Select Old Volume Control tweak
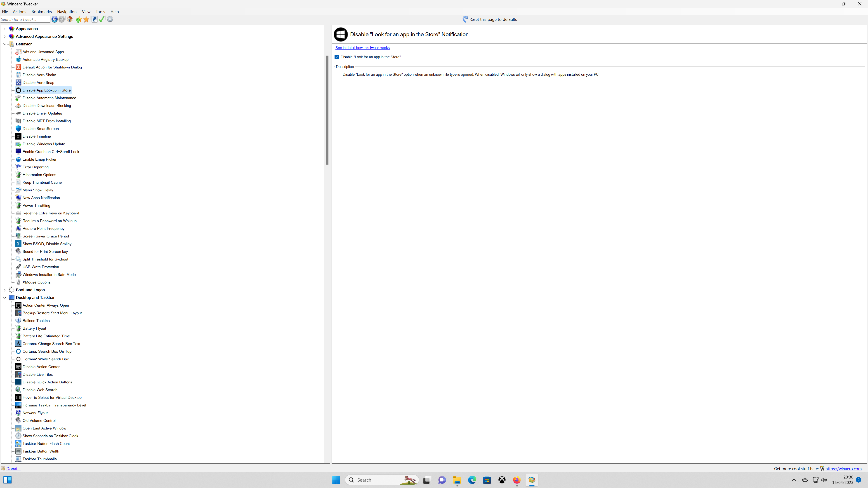 coord(39,421)
